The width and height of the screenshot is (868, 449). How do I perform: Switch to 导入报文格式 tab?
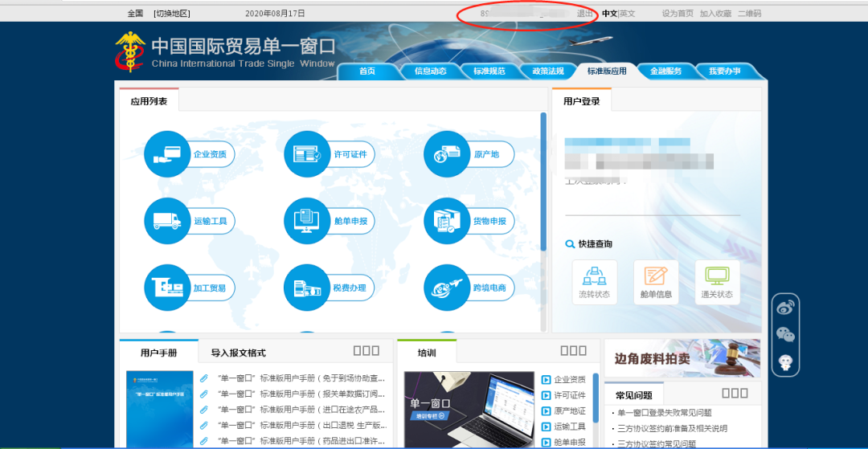click(238, 353)
